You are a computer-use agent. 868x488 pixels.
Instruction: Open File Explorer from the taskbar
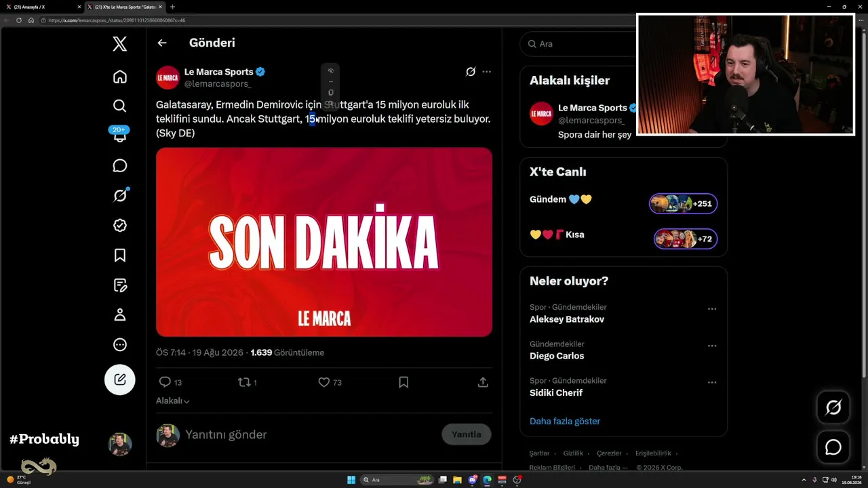(x=457, y=480)
